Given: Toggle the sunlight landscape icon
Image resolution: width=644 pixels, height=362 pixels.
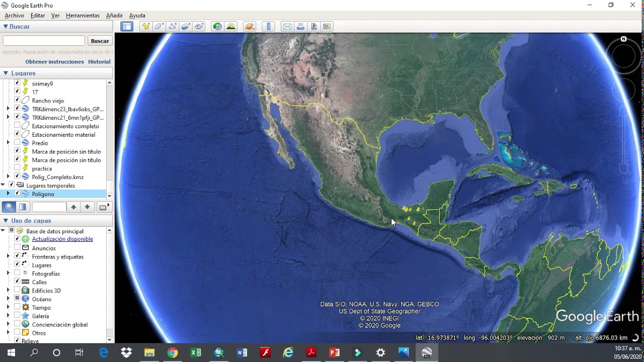Looking at the screenshot, I should click(x=231, y=27).
